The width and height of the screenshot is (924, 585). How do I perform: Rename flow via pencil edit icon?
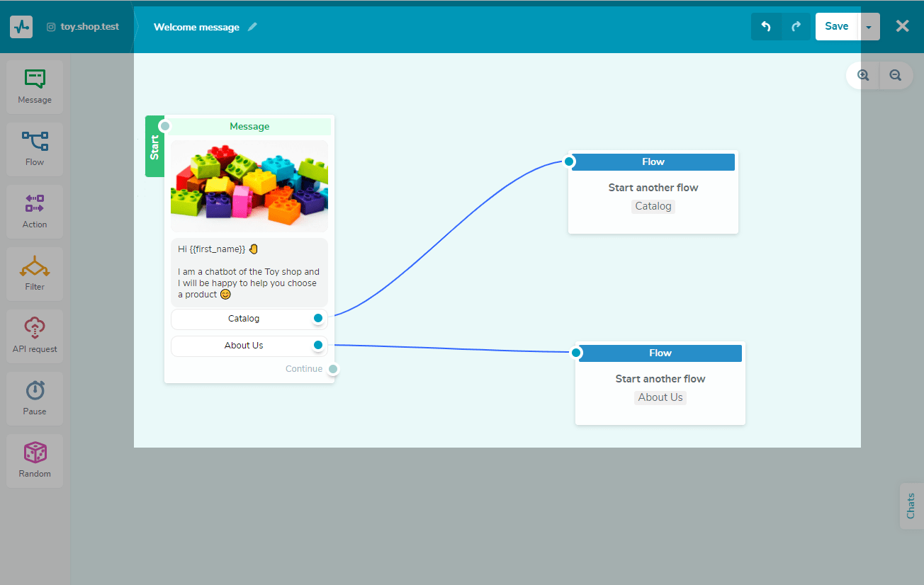click(252, 26)
